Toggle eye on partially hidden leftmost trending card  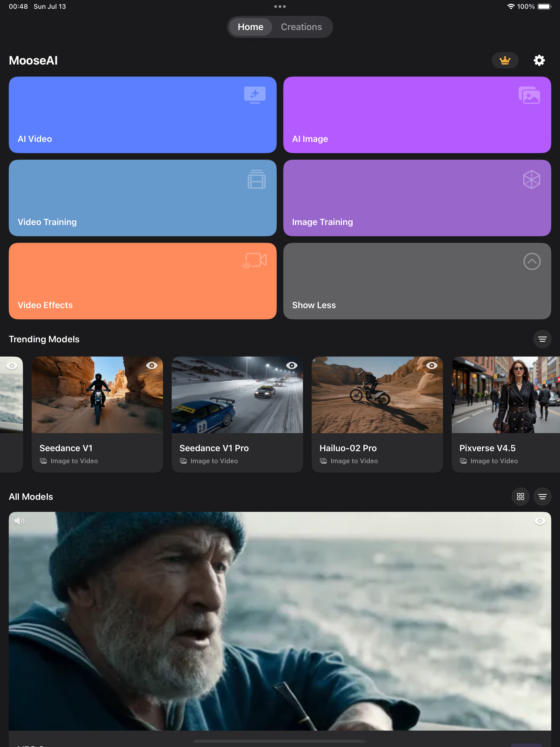[x=12, y=365]
